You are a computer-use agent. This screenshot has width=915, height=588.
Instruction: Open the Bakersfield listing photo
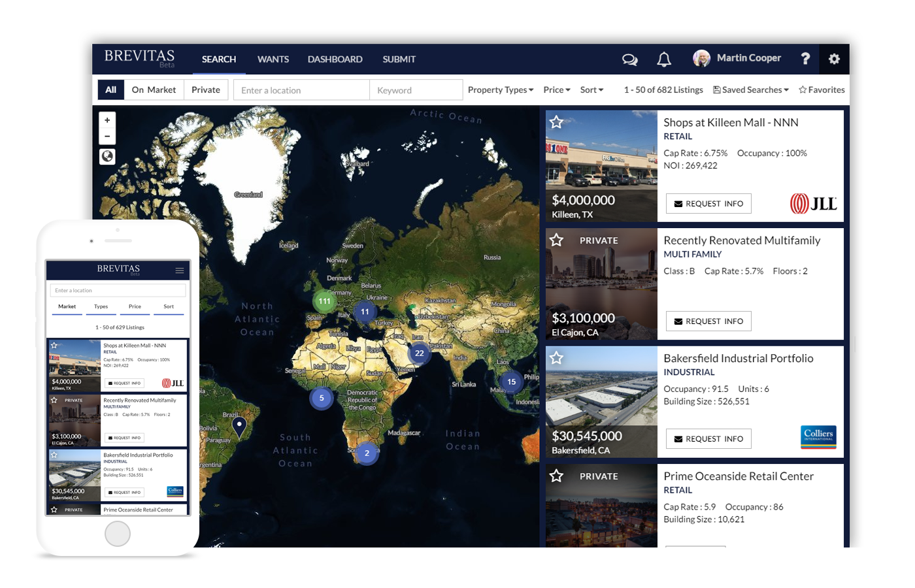(601, 402)
